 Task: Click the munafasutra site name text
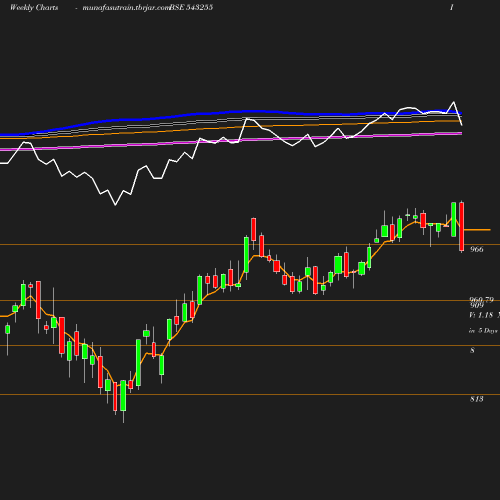pyautogui.click(x=126, y=8)
